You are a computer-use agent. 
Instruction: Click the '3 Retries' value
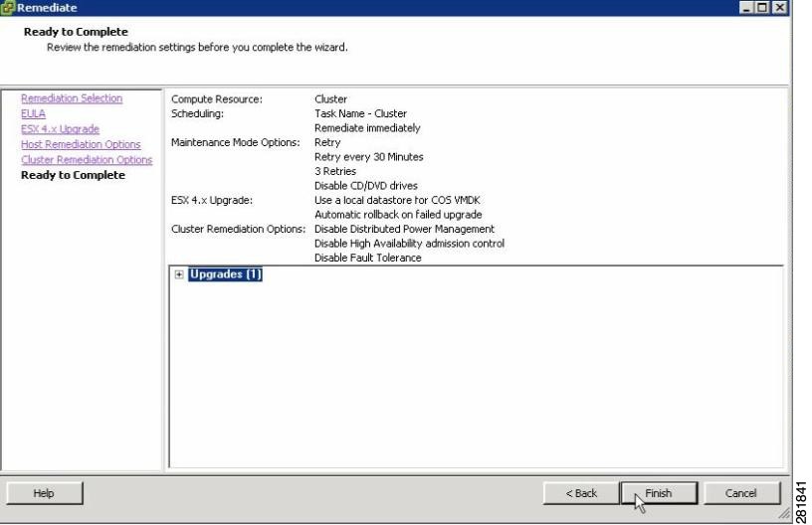coord(335,172)
